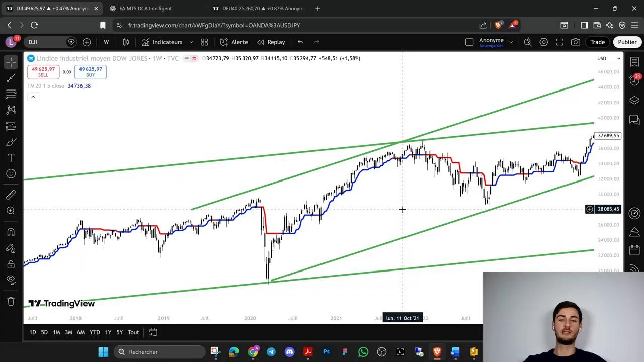Open the USD currency dropdown
The width and height of the screenshot is (644, 362).
608,59
